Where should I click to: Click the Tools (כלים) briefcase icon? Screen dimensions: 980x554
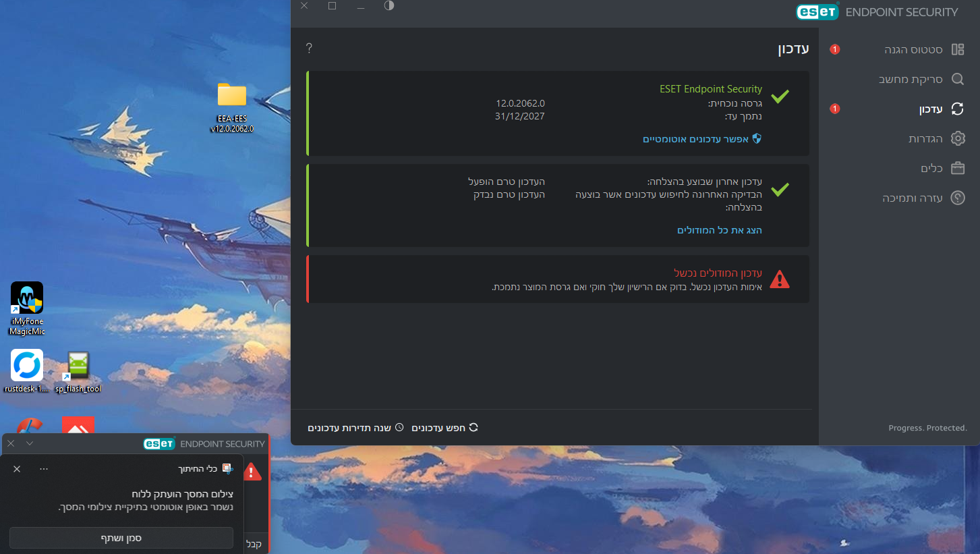click(x=957, y=168)
